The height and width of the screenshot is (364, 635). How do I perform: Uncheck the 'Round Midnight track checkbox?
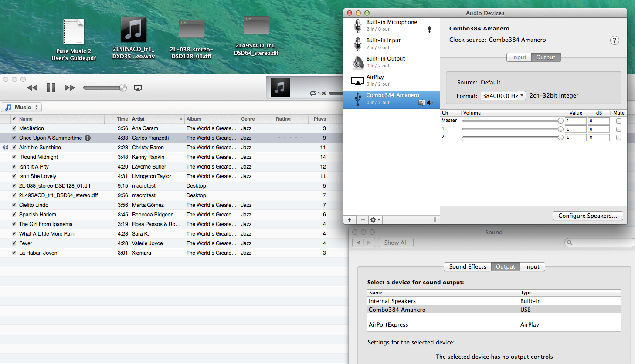[14, 157]
